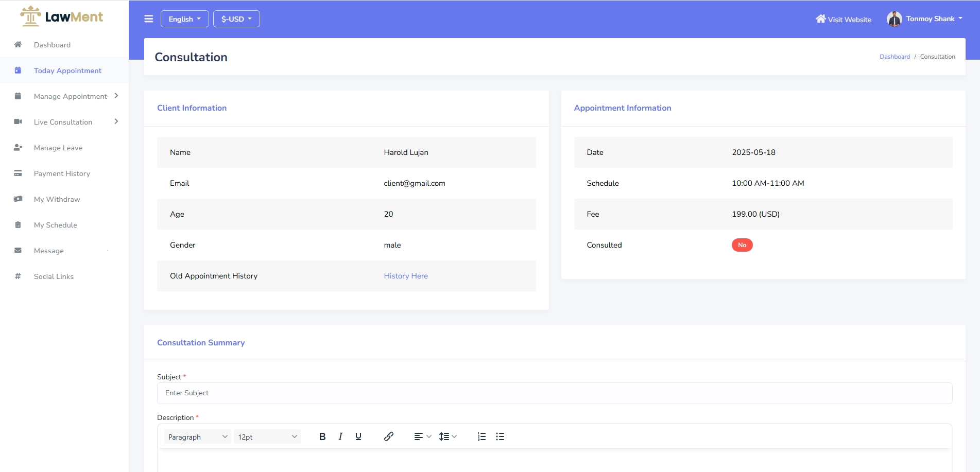Click the Social Links hashtag icon
Screen dimensions: 980x472
[x=18, y=276]
